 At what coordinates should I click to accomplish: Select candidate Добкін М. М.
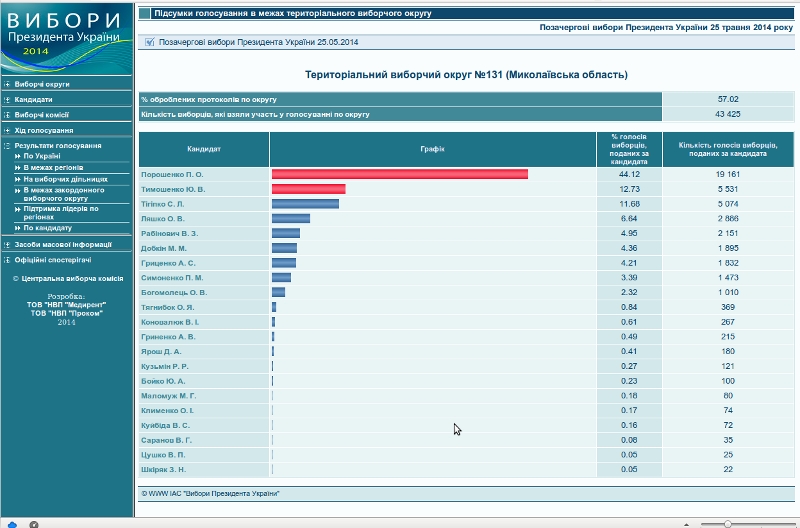(x=164, y=248)
